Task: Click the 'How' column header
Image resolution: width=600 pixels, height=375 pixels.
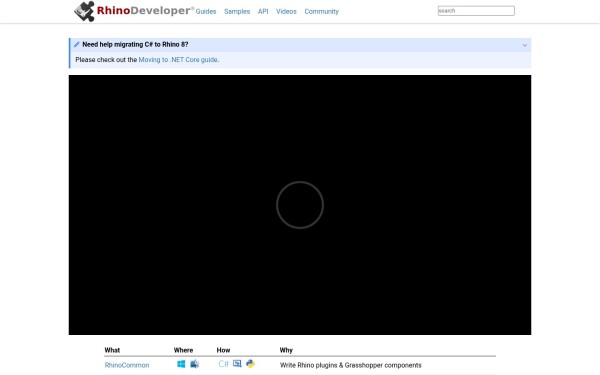Action: tap(223, 350)
